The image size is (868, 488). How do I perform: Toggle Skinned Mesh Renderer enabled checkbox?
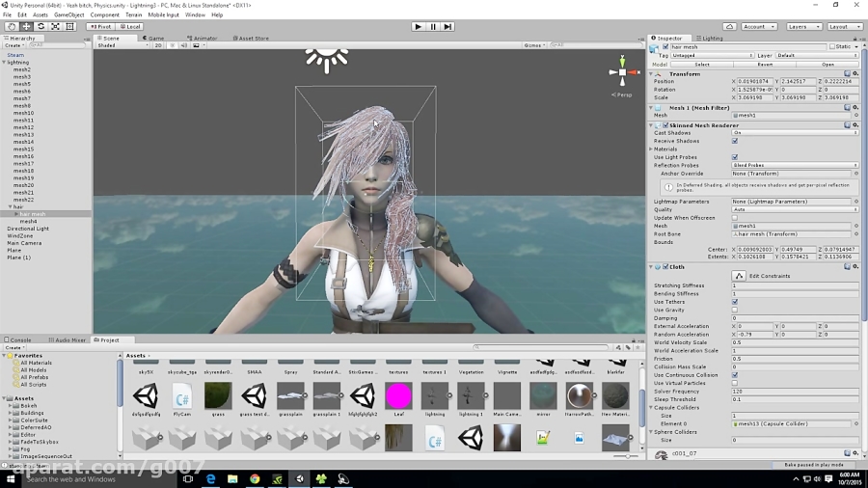click(x=665, y=125)
